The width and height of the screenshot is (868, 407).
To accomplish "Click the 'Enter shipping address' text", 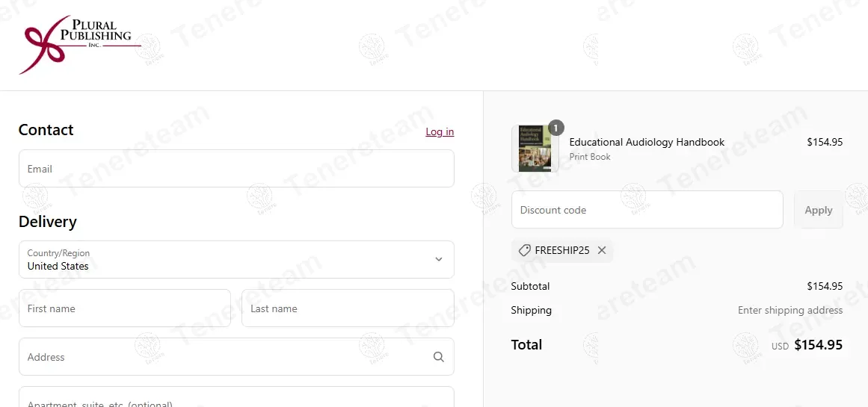I will pyautogui.click(x=789, y=310).
